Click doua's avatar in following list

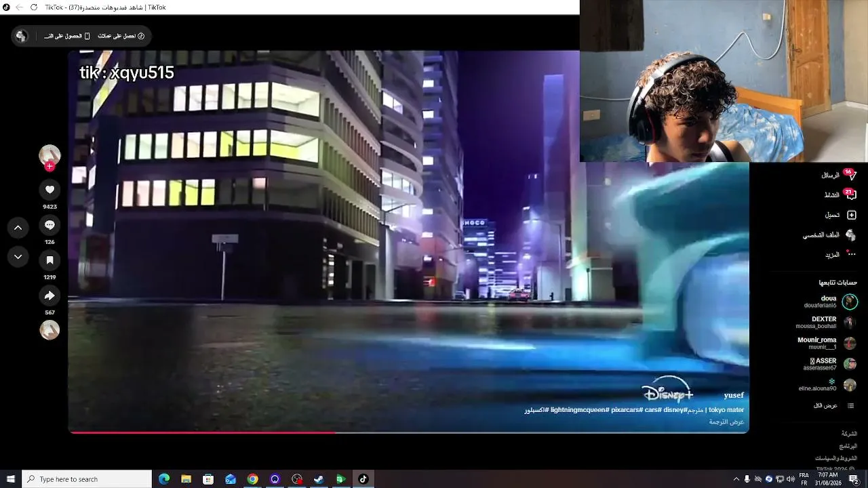(850, 302)
